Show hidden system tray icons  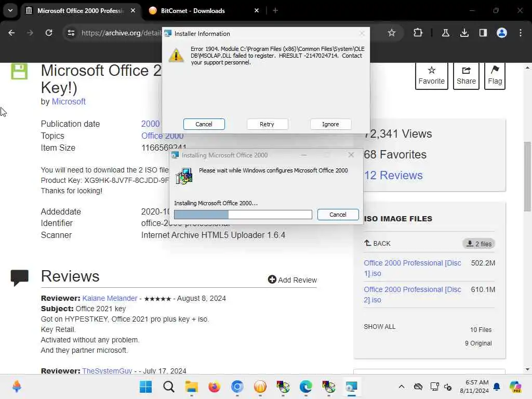pyautogui.click(x=402, y=387)
